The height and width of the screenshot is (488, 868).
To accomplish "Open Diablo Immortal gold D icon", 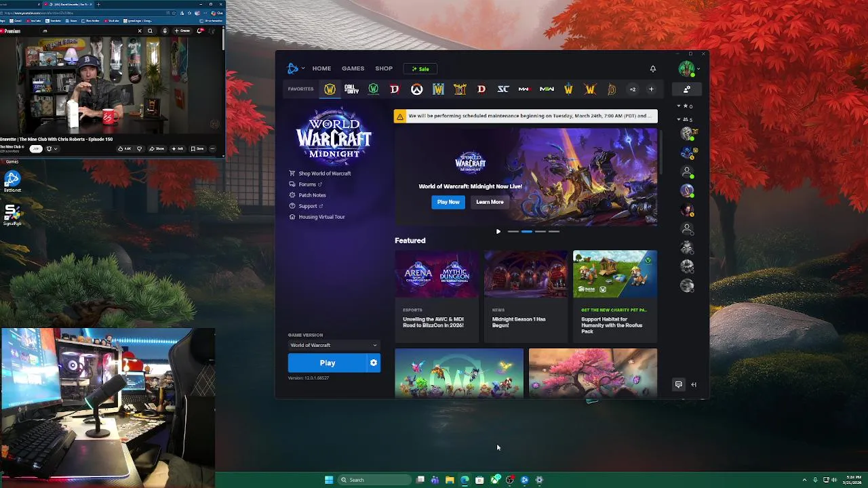I will click(612, 89).
